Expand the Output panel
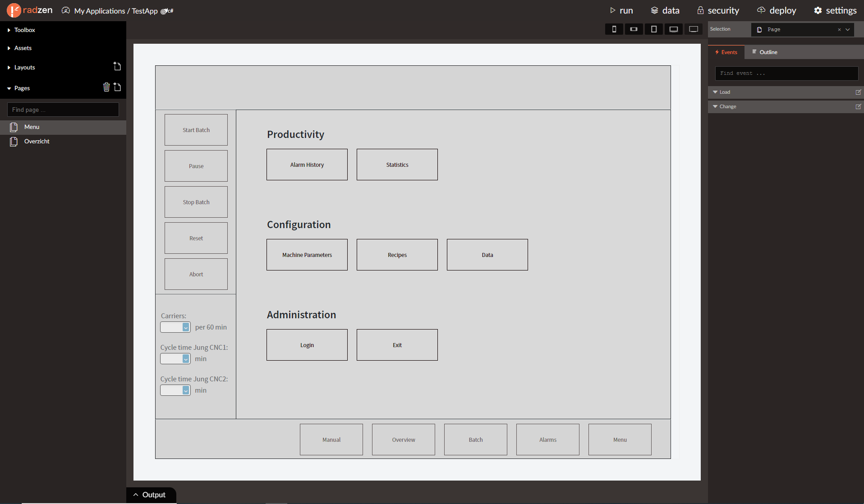864x504 pixels. click(151, 495)
